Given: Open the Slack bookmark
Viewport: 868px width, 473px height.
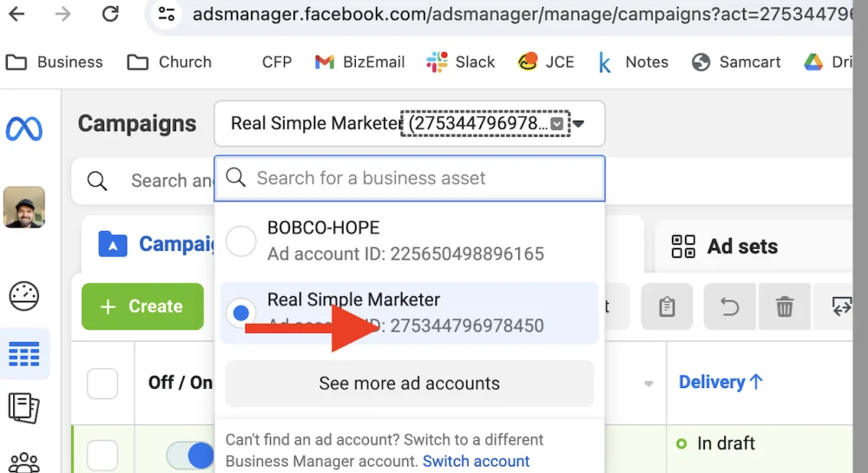Looking at the screenshot, I should [x=461, y=62].
